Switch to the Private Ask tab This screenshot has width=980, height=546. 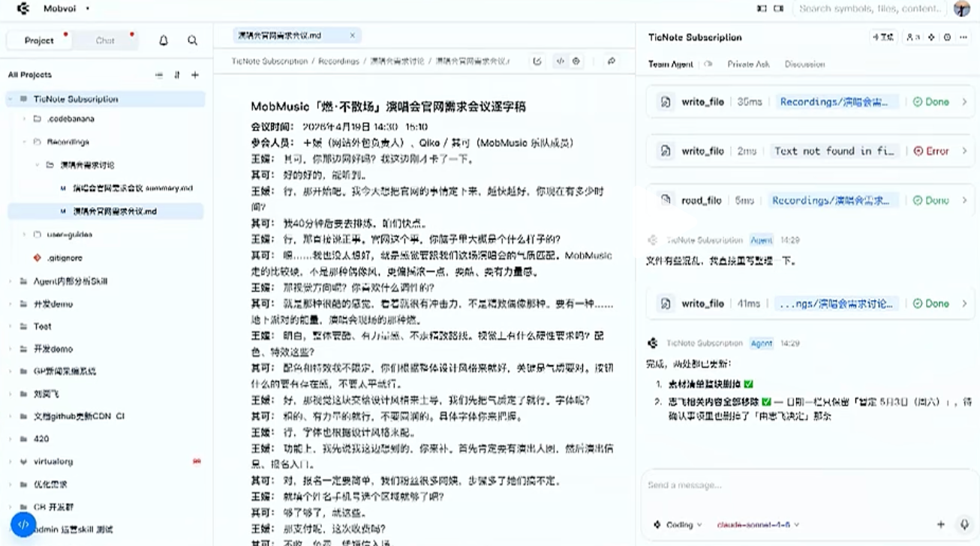[x=748, y=65]
